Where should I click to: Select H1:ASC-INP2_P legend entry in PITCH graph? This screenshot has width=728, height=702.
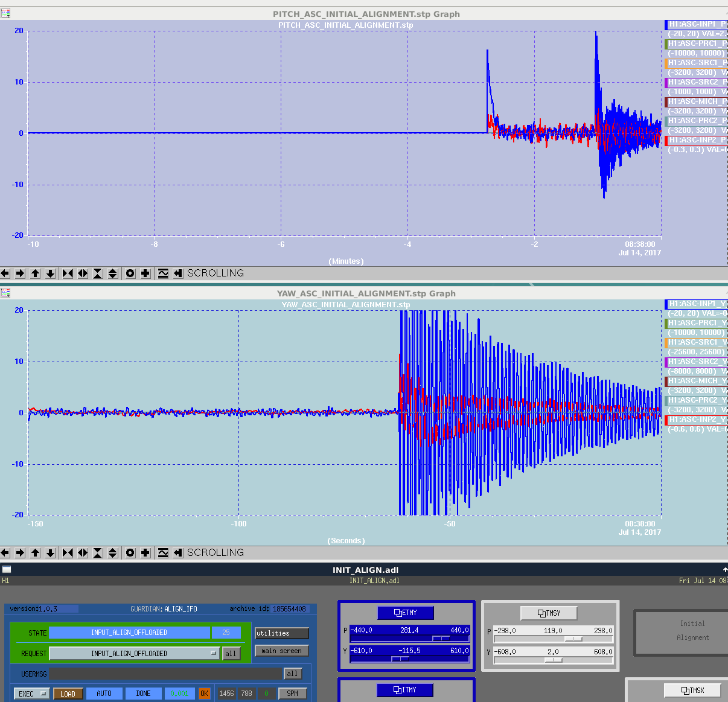(697, 141)
